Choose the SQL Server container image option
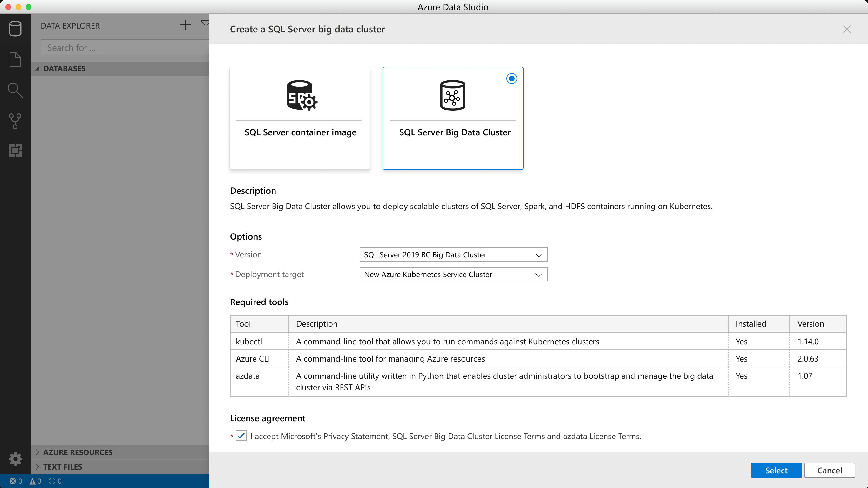 click(300, 118)
